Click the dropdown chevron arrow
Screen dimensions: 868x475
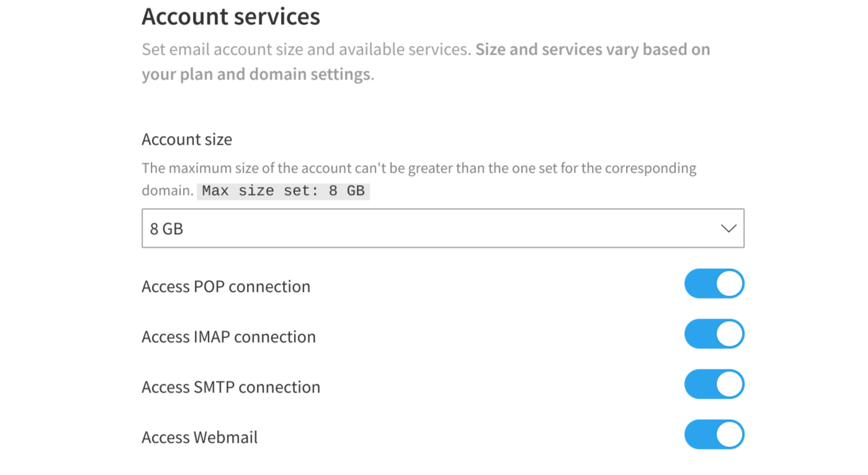tap(728, 228)
